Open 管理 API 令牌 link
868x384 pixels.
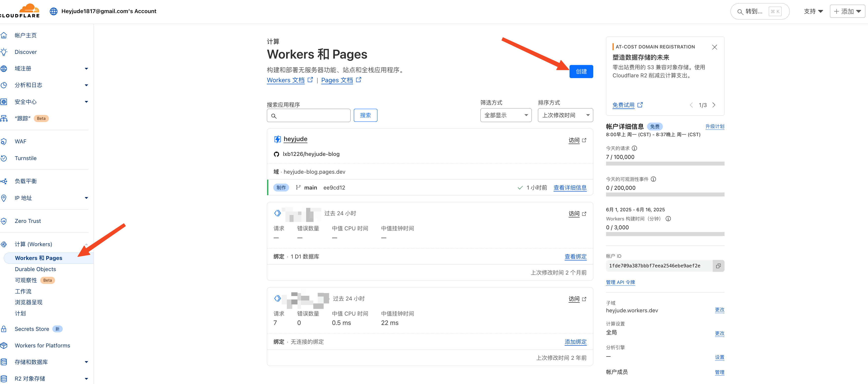pos(620,282)
